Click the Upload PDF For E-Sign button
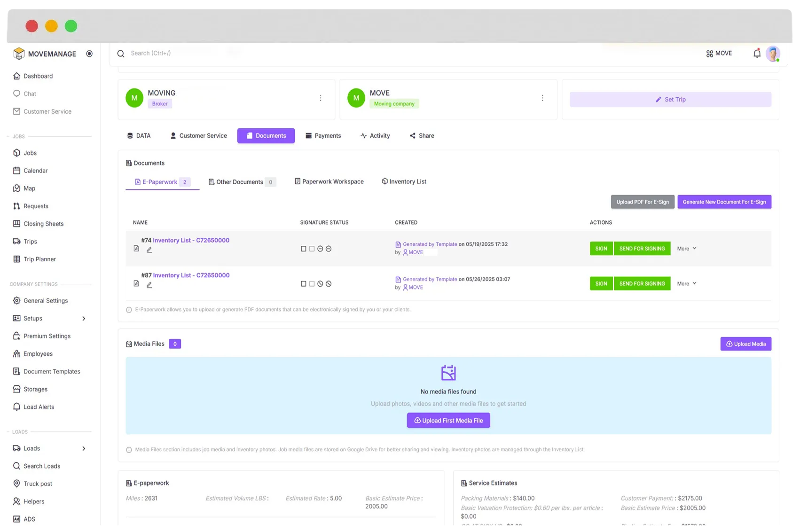This screenshot has width=800, height=532. point(642,202)
